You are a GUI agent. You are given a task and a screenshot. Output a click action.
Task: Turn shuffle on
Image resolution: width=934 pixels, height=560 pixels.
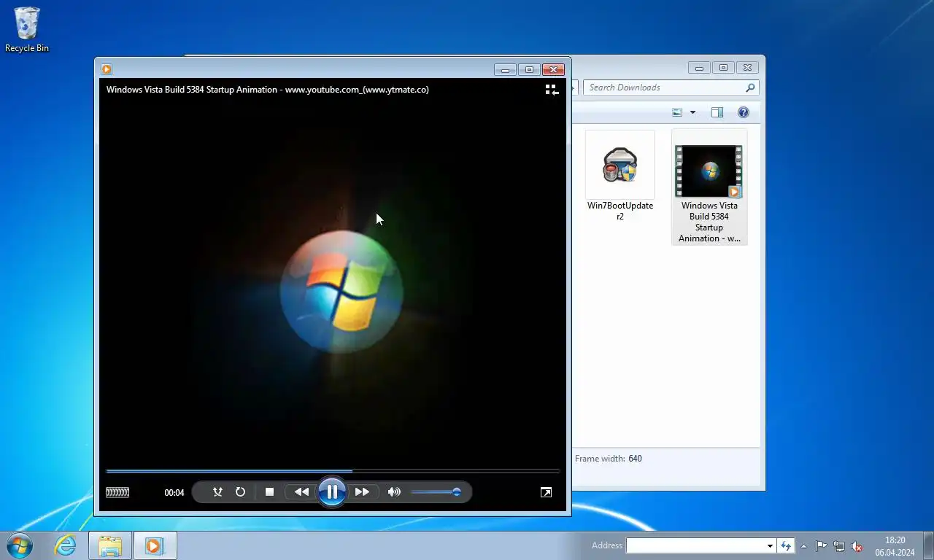pyautogui.click(x=217, y=492)
